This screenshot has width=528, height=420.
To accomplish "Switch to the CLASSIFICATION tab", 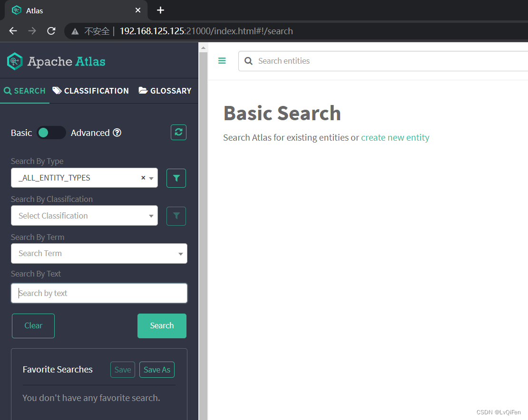I will coord(91,90).
